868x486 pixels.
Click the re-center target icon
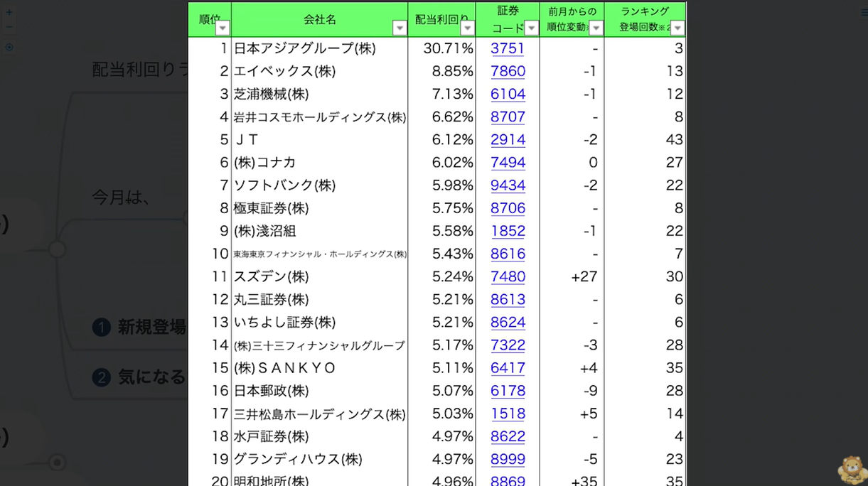[x=9, y=48]
